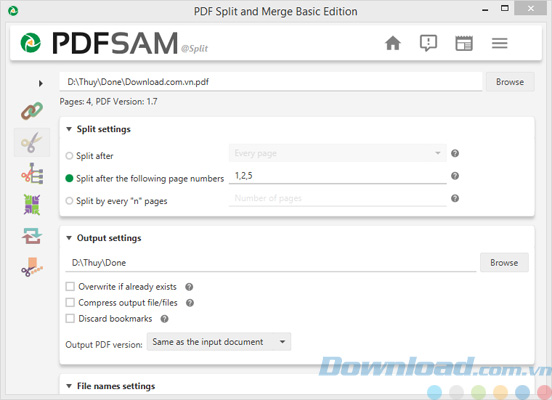Click the input file path field

pos(270,82)
